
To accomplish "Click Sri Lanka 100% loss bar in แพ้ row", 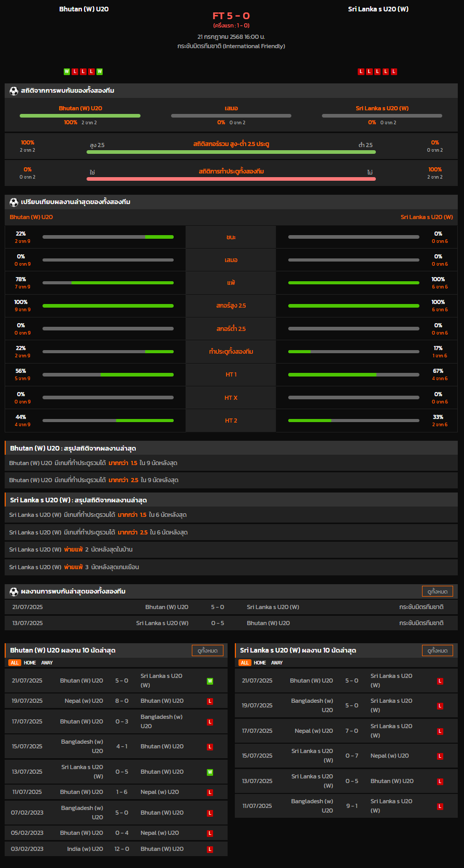I will coord(354,283).
